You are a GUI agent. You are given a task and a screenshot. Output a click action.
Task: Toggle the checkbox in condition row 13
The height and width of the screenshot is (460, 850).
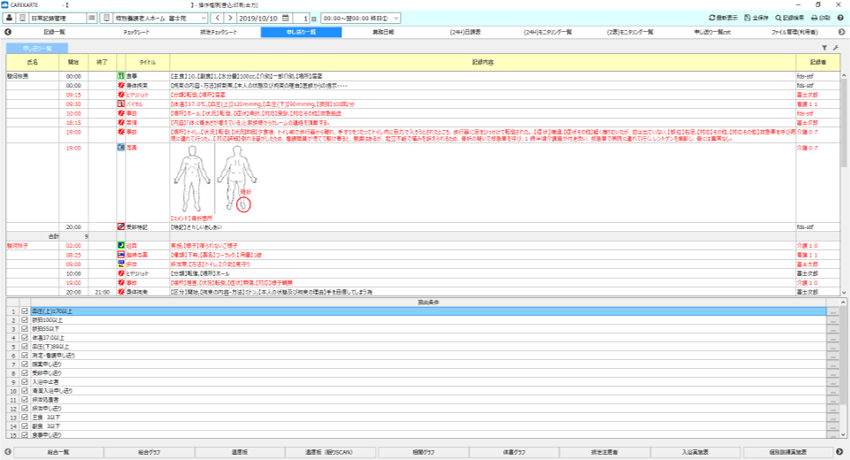24,417
